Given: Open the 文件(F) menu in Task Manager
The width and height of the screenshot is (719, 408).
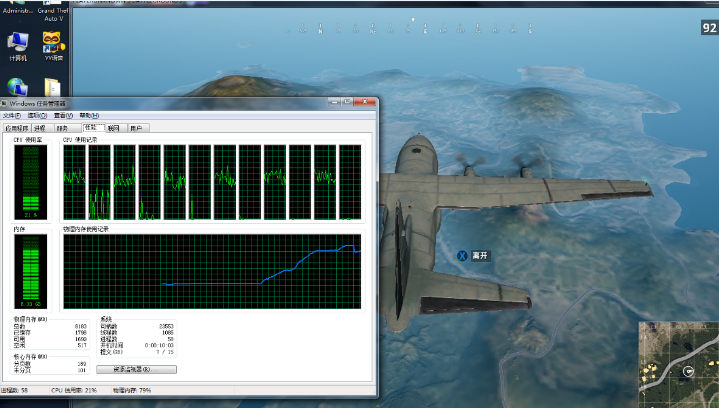Looking at the screenshot, I should click(x=11, y=116).
